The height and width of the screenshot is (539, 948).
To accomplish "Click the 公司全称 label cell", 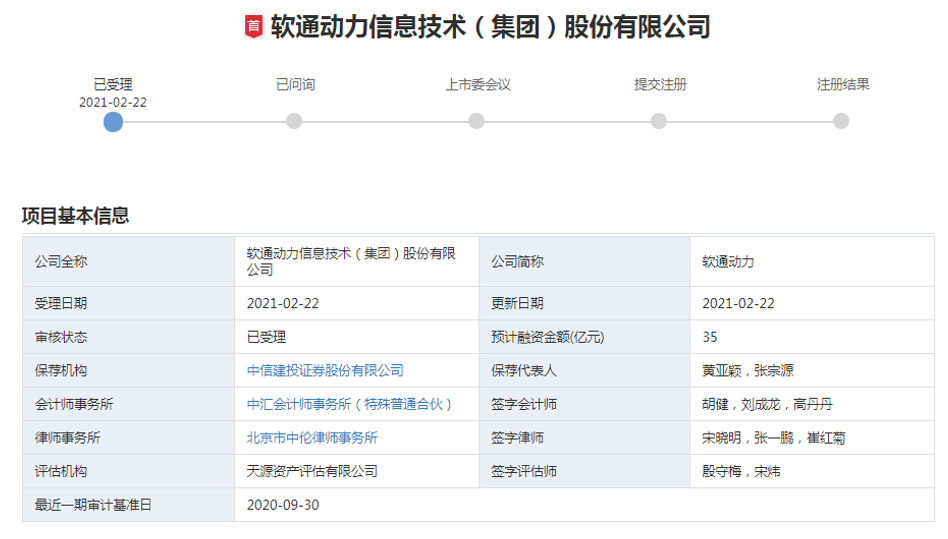I will pyautogui.click(x=129, y=262).
